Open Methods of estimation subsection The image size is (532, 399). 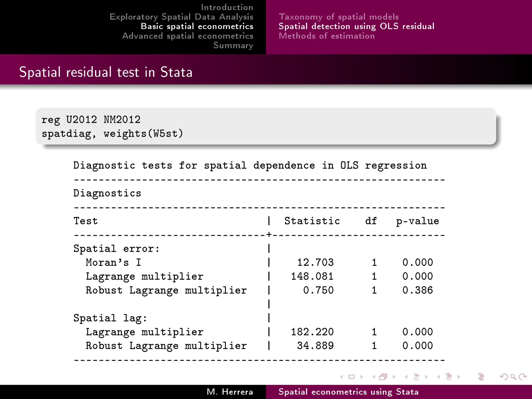pos(327,36)
